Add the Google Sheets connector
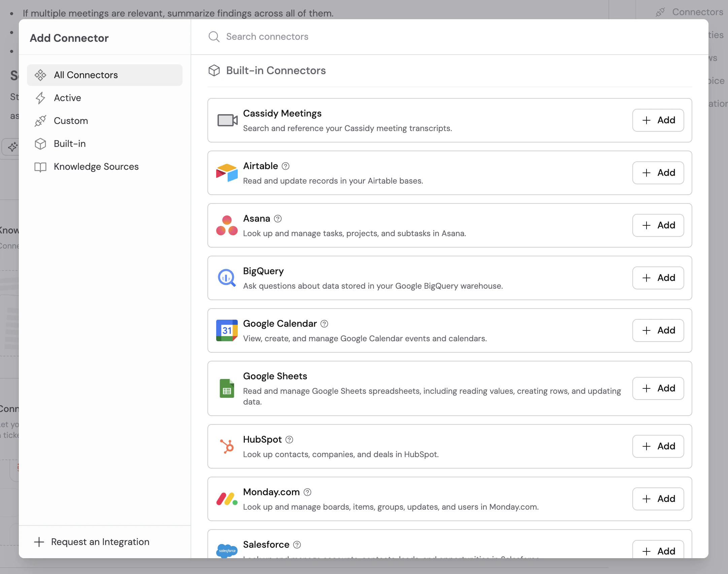The image size is (728, 574). click(x=658, y=388)
